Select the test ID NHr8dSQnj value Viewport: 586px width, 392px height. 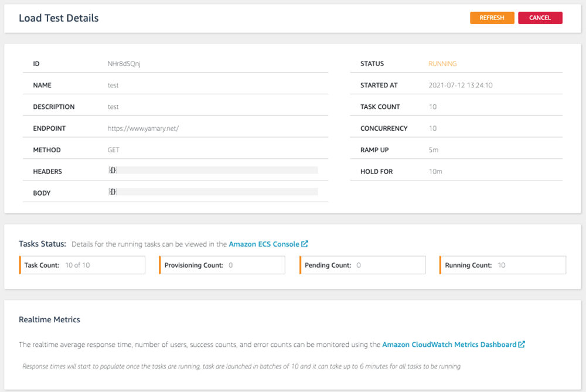(x=125, y=63)
